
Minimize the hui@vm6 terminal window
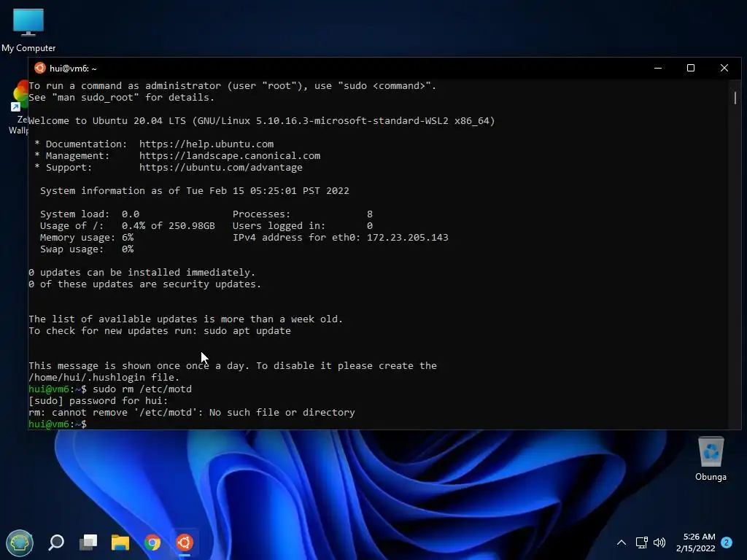click(x=658, y=68)
